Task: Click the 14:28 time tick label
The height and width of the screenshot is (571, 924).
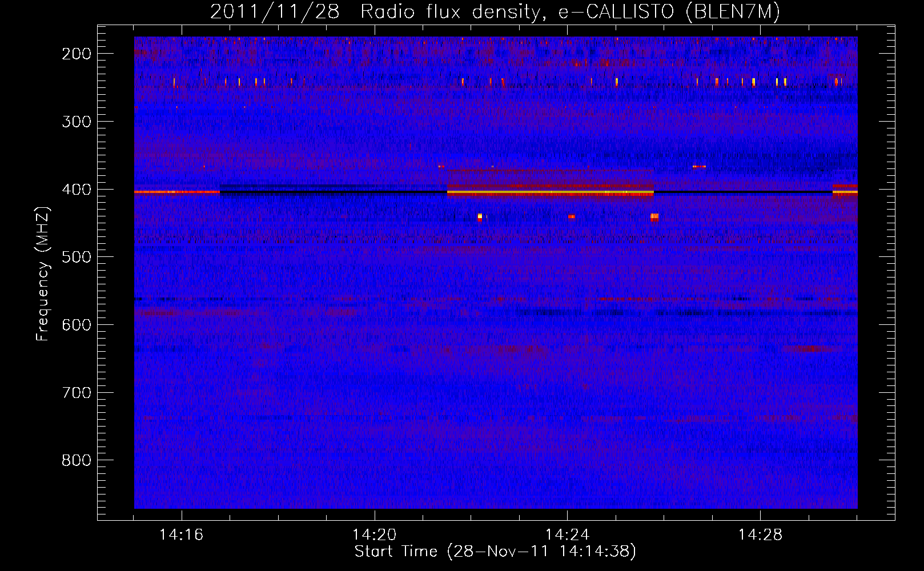Action: point(761,535)
